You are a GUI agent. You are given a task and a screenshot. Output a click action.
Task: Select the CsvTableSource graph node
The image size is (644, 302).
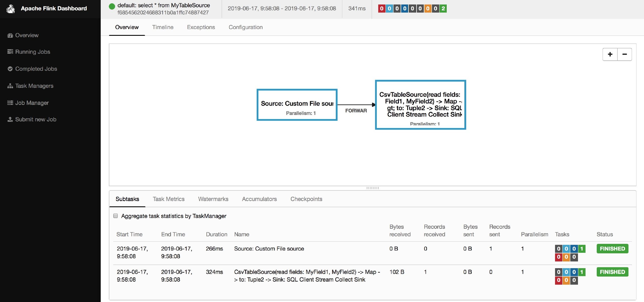(x=420, y=105)
